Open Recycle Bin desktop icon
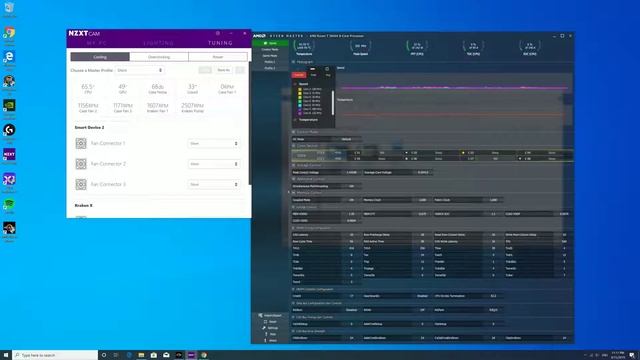 pos(9,9)
